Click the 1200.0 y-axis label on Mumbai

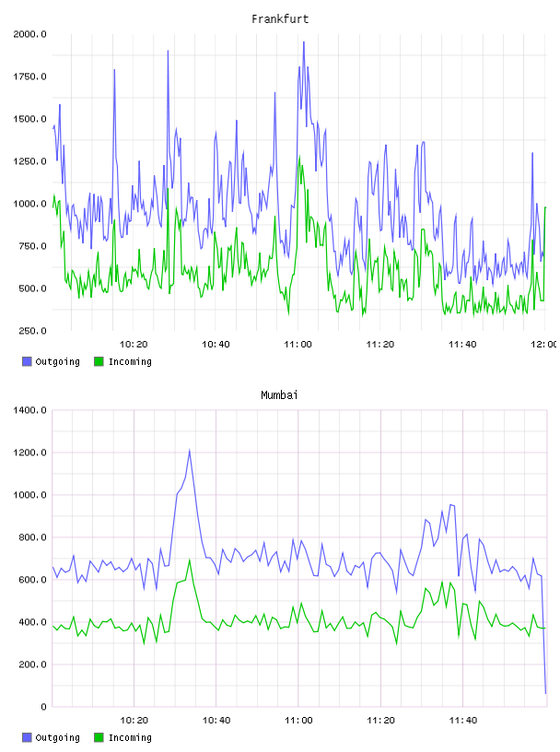click(x=29, y=452)
